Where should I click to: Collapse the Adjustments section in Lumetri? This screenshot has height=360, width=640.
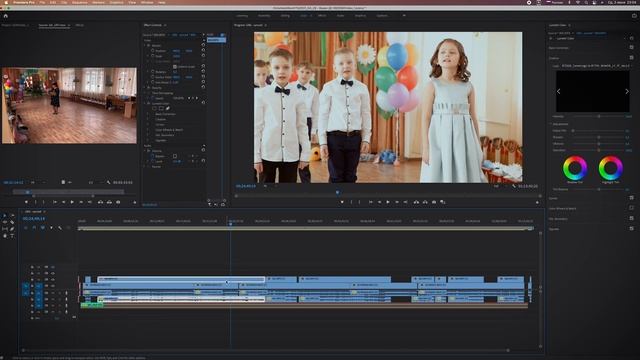click(550, 124)
